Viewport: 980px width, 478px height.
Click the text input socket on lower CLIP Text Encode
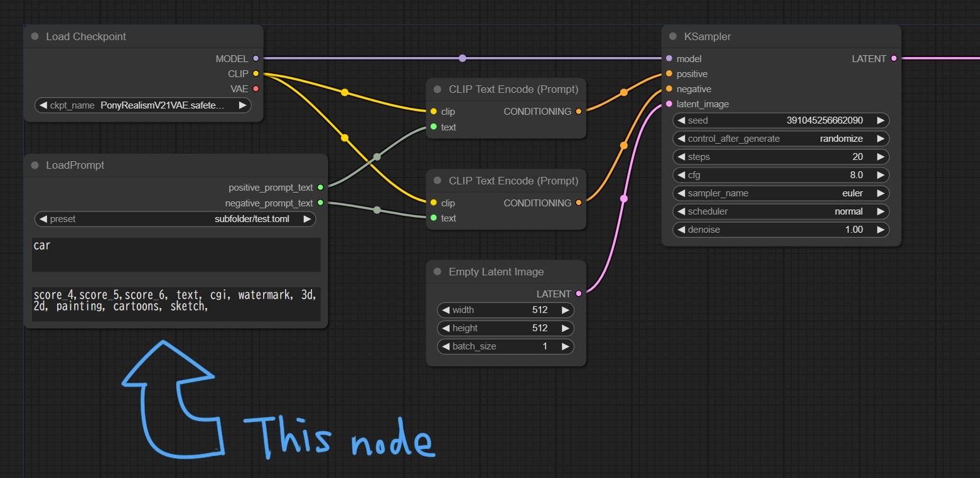pos(434,218)
